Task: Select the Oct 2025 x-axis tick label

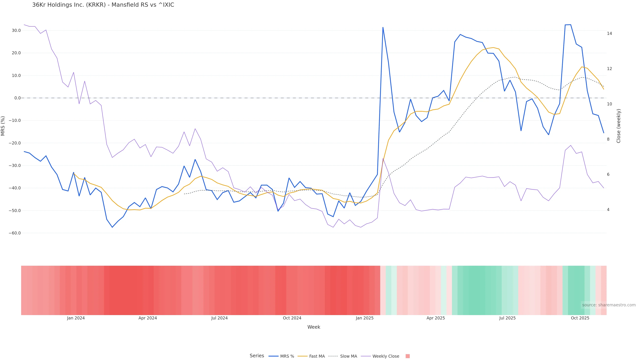Action: click(580, 318)
